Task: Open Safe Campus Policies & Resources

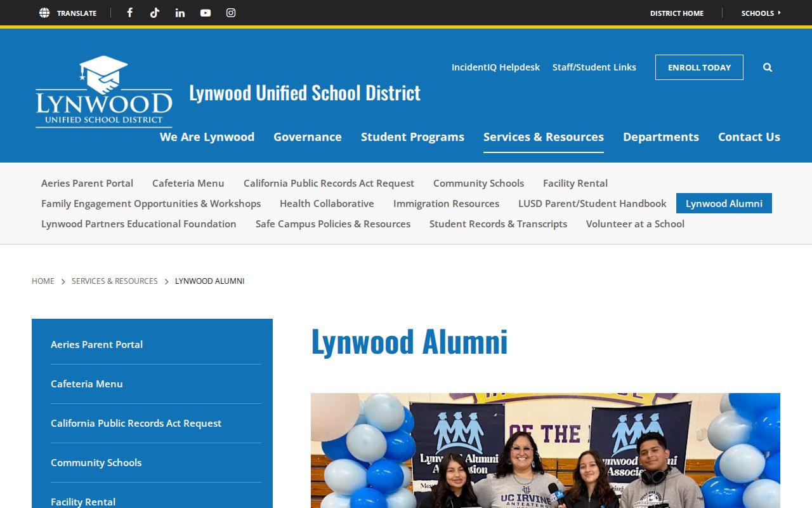Action: click(333, 224)
